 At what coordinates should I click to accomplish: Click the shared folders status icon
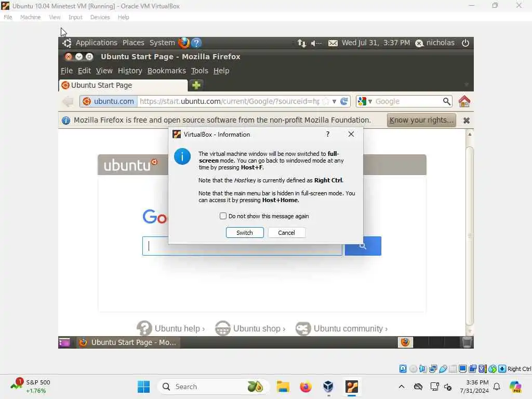click(x=453, y=369)
